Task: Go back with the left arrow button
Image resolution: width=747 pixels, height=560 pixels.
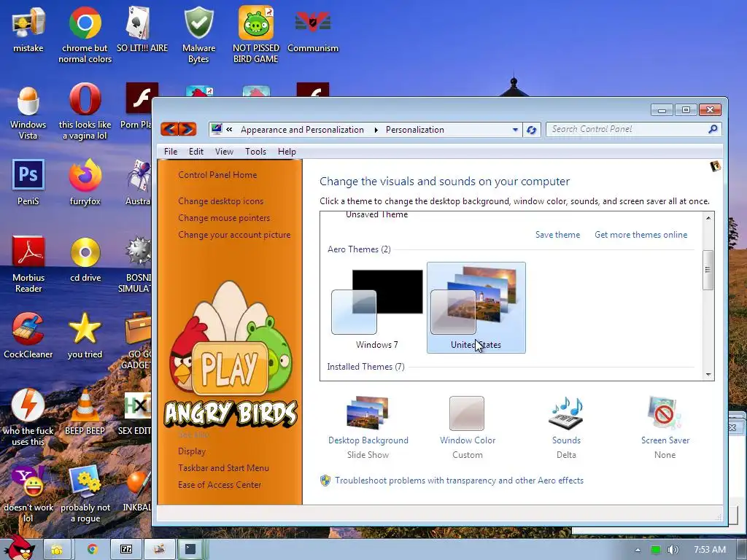Action: point(169,128)
